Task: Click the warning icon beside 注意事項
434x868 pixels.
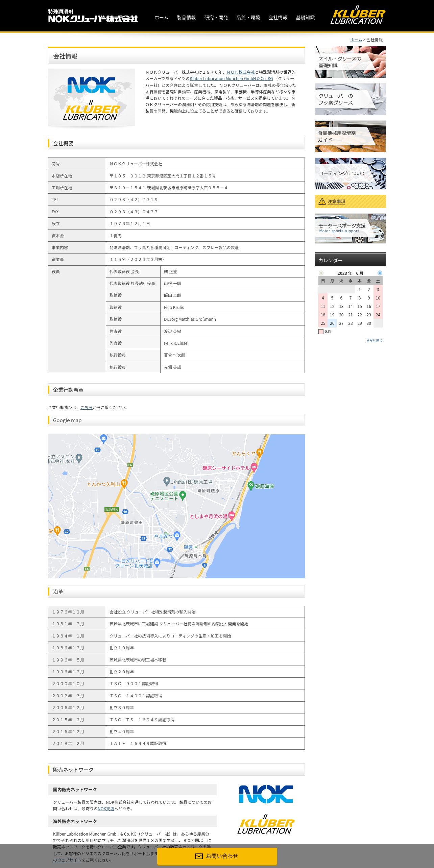Action: (322, 201)
